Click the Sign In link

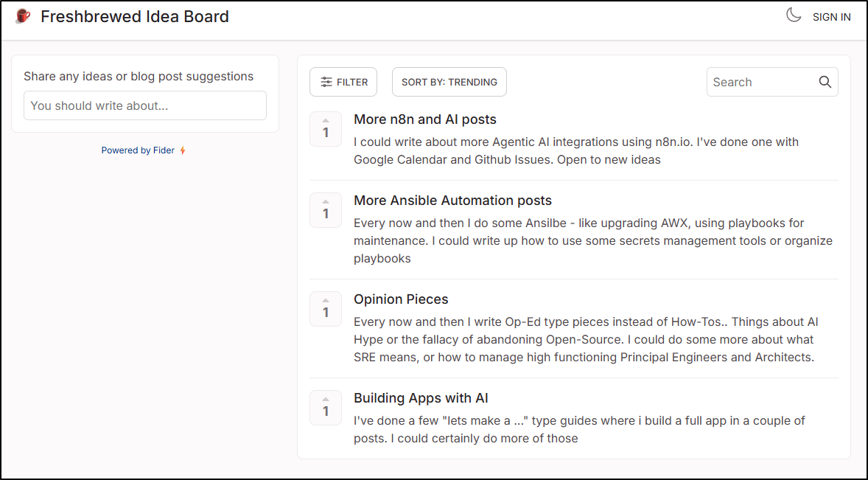831,17
